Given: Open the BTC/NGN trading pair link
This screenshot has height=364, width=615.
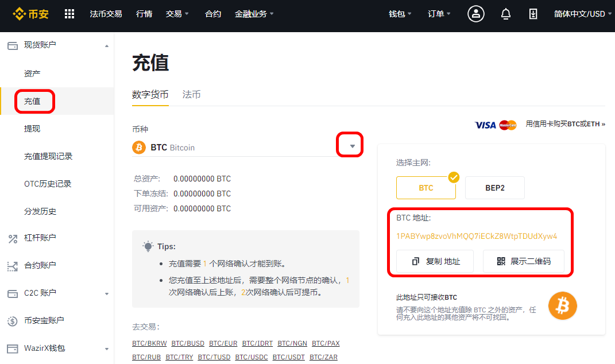Looking at the screenshot, I should (292, 343).
